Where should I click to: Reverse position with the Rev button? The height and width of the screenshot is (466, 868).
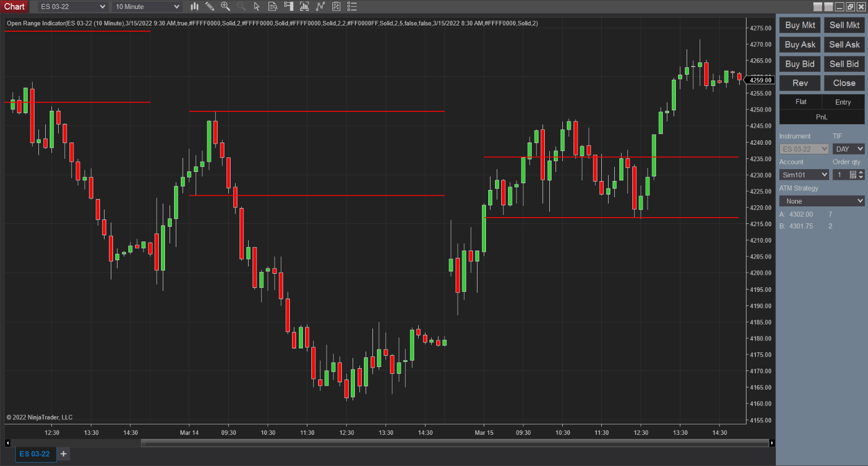pos(800,83)
